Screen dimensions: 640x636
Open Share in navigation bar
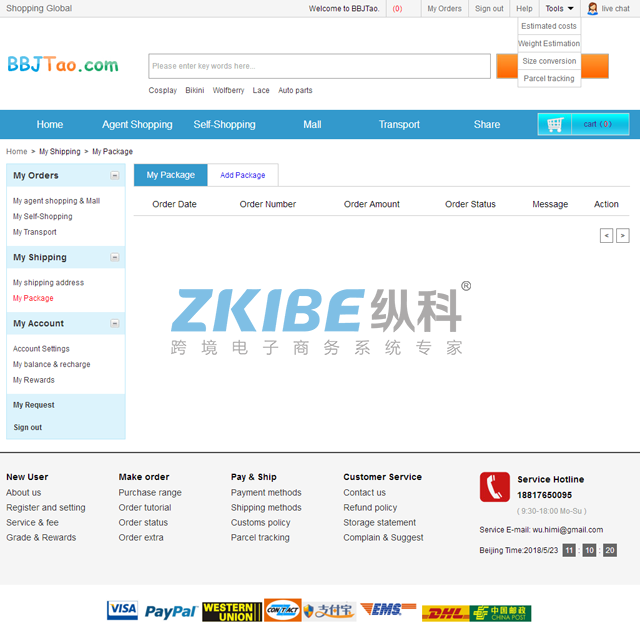487,125
